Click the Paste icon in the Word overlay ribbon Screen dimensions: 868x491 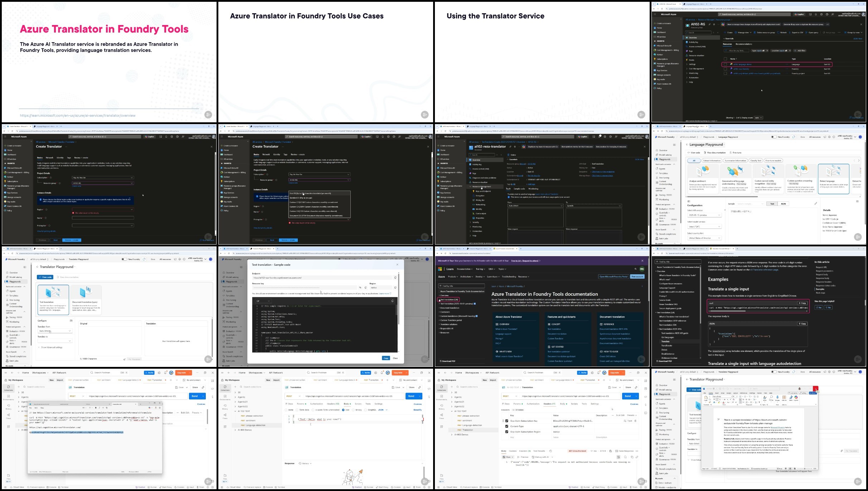(x=706, y=398)
